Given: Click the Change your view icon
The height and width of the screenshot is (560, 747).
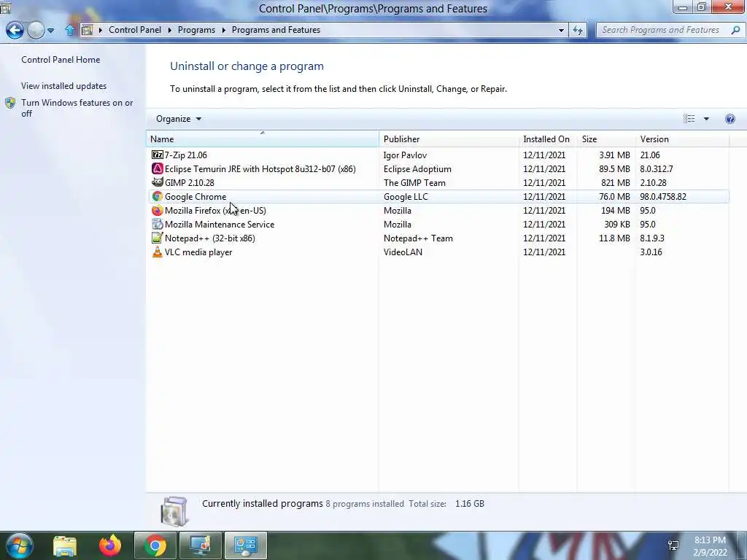Looking at the screenshot, I should [x=689, y=119].
